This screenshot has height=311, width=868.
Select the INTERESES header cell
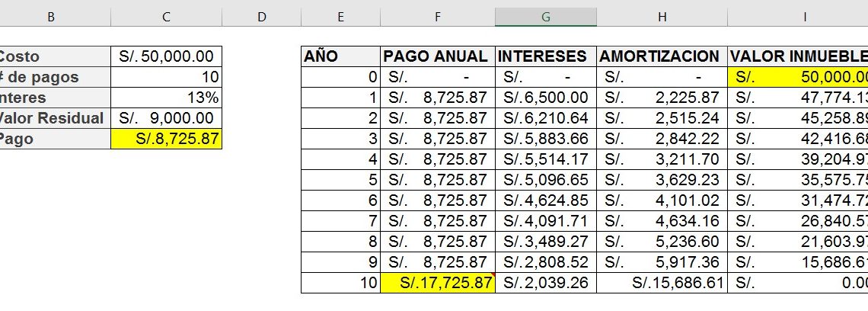coord(546,56)
